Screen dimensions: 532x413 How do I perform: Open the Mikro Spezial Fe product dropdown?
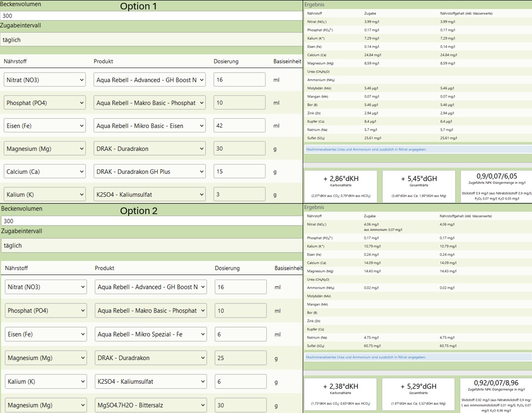150,334
